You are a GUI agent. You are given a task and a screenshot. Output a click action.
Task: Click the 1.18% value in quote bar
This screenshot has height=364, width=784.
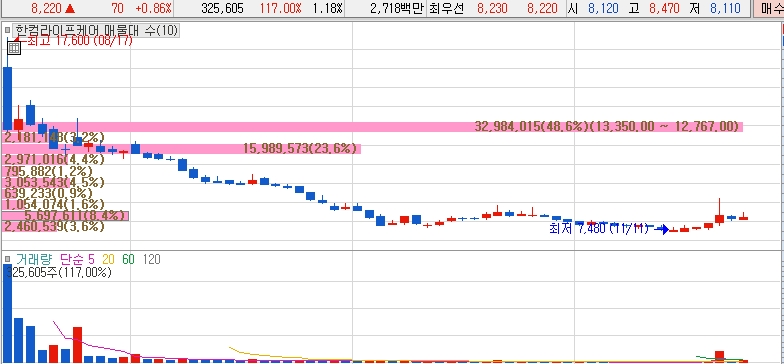[328, 8]
